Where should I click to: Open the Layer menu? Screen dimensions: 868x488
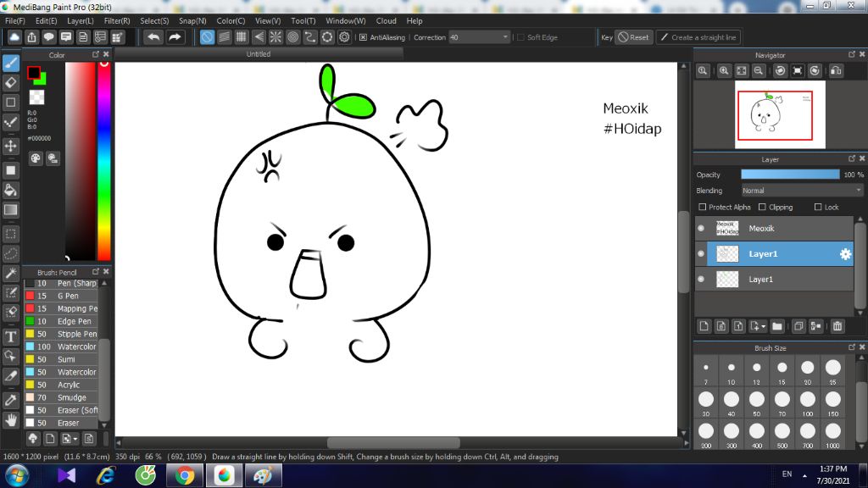tap(81, 21)
